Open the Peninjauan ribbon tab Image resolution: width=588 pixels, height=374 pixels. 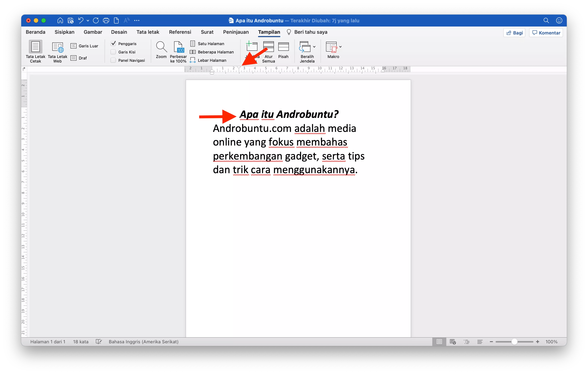236,32
